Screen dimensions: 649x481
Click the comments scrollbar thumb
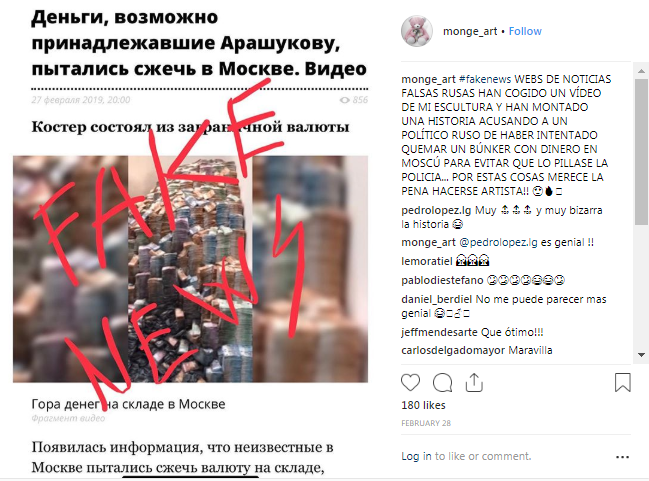[641, 152]
